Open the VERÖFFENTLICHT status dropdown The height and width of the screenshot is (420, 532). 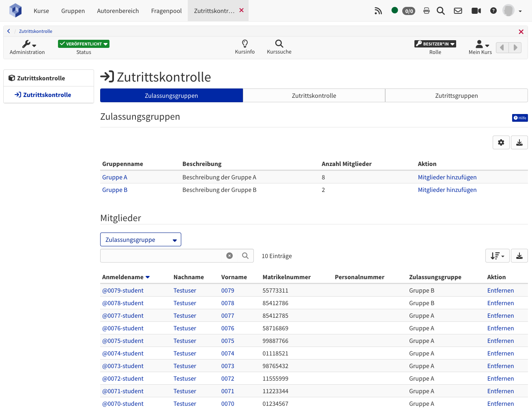84,44
